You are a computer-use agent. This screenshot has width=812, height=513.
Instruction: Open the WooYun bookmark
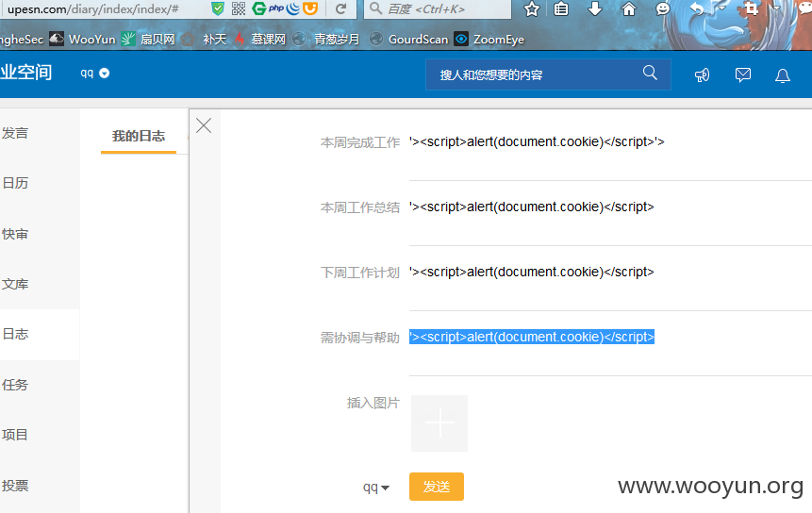click(83, 40)
